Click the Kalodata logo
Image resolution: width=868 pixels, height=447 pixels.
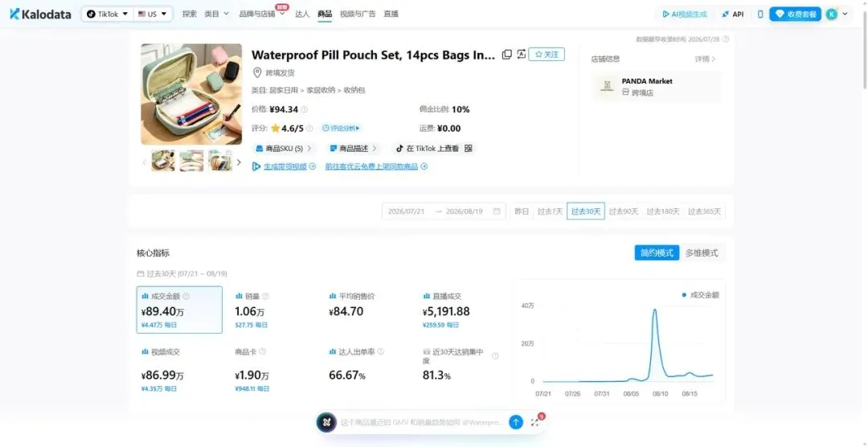pyautogui.click(x=40, y=14)
